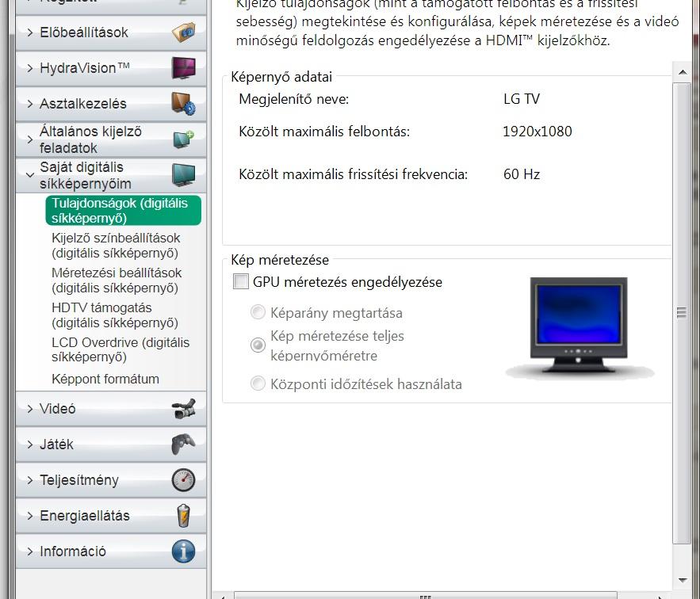Click the Videó menu label
Image resolution: width=700 pixels, height=599 pixels.
[x=58, y=408]
